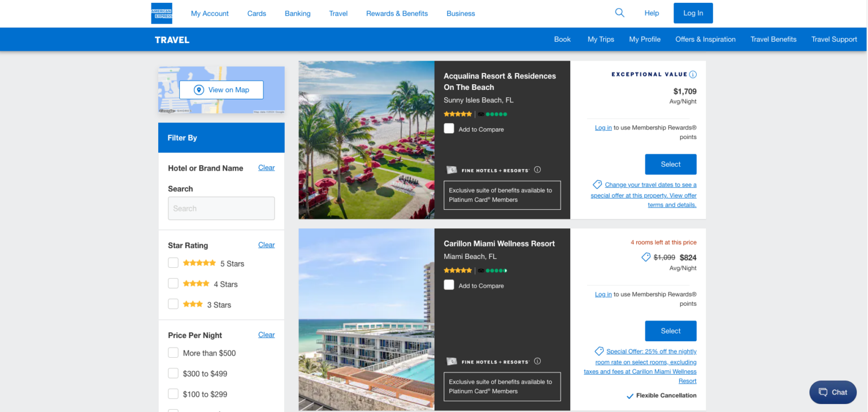The height and width of the screenshot is (412, 868).
Task: Open the search magnifier icon
Action: pos(619,13)
